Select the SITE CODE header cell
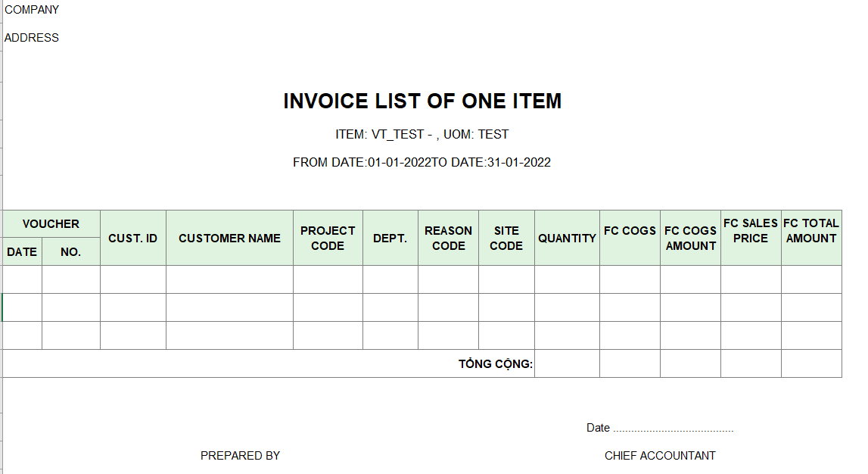The image size is (868, 474). 506,238
